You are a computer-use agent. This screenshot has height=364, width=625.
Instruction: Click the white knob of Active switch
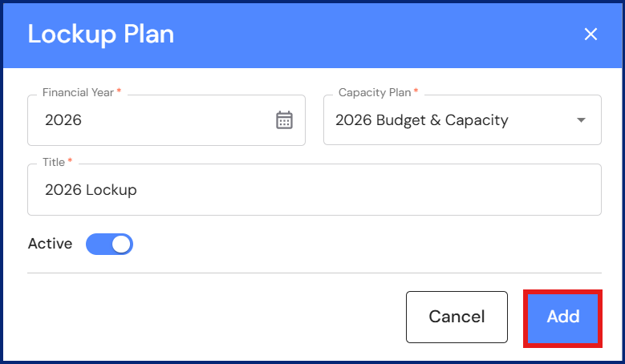point(121,244)
